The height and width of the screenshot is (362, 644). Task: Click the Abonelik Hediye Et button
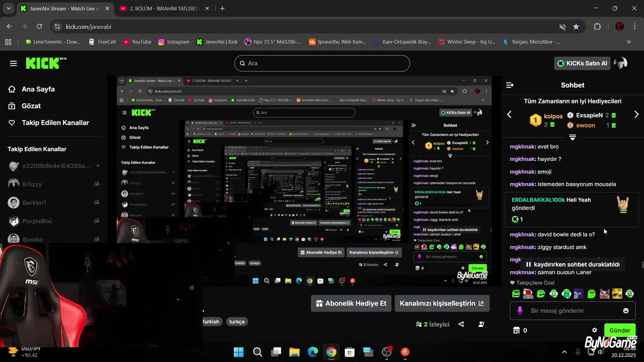coord(351,303)
